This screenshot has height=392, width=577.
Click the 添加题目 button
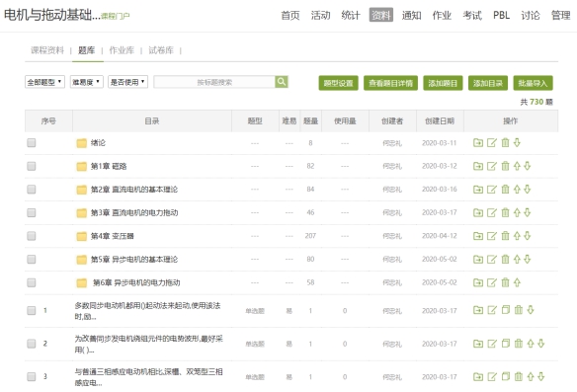[443, 83]
